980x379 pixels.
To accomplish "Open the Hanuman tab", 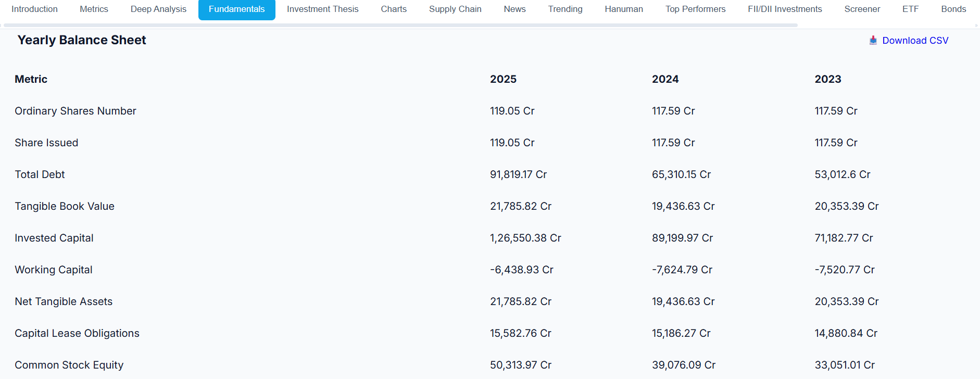I will pos(624,9).
